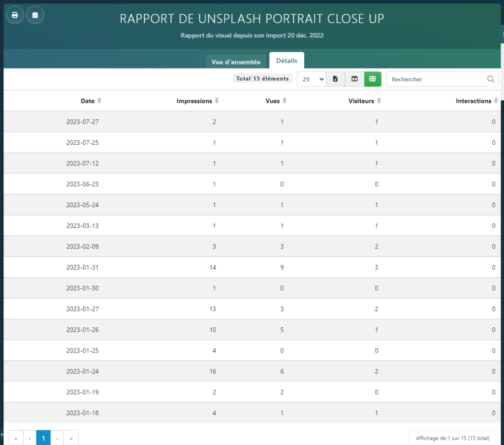Click the search magnifier icon
The height and width of the screenshot is (445, 504).
click(491, 79)
